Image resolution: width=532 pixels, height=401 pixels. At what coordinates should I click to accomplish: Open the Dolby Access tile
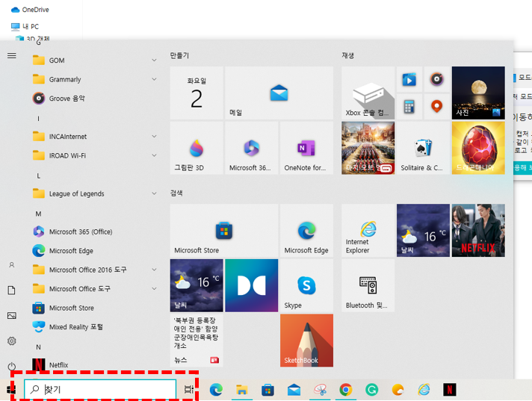coord(251,285)
